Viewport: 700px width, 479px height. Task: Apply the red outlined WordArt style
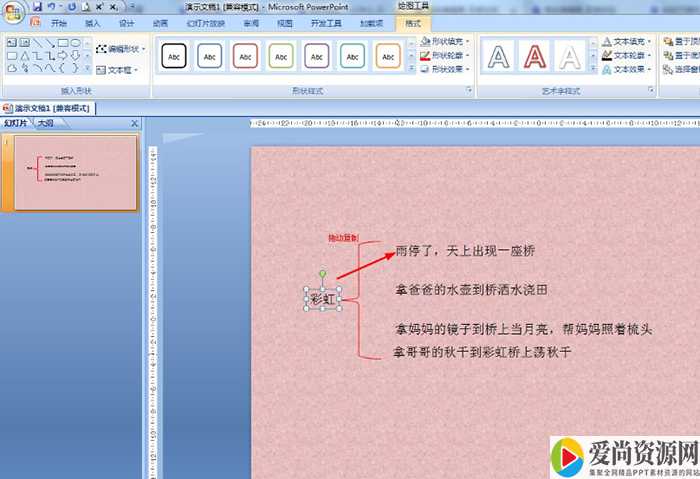pos(534,57)
